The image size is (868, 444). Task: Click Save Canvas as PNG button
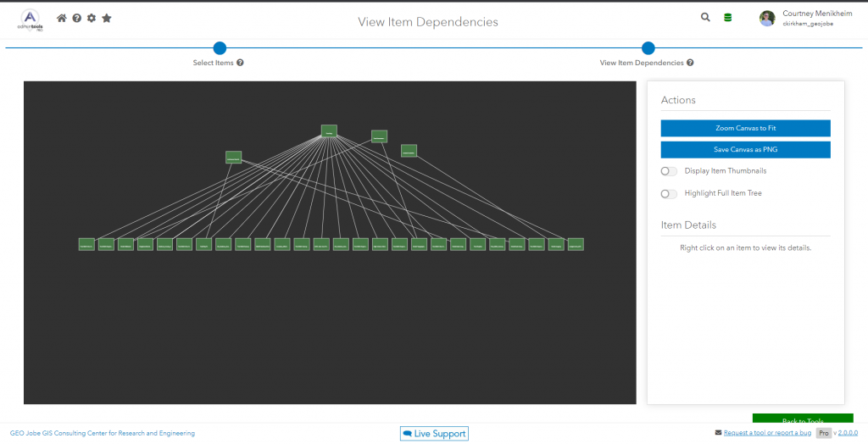pos(745,150)
